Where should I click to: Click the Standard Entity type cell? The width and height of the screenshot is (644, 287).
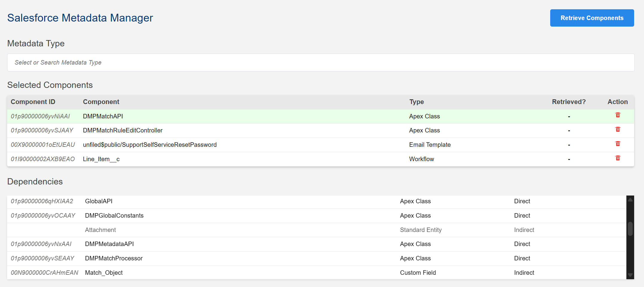pyautogui.click(x=421, y=230)
